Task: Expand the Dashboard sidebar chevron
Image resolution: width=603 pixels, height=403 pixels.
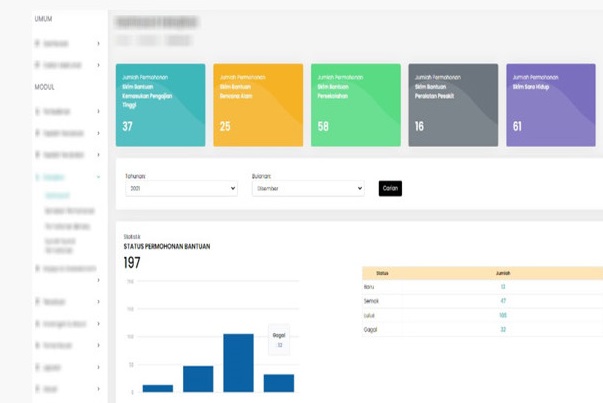Action: click(x=98, y=44)
